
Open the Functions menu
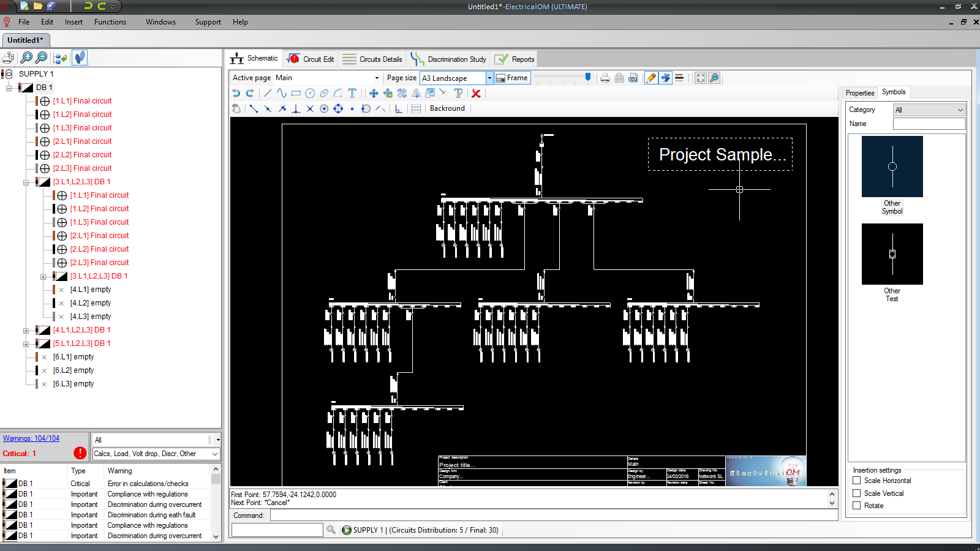[x=110, y=22]
